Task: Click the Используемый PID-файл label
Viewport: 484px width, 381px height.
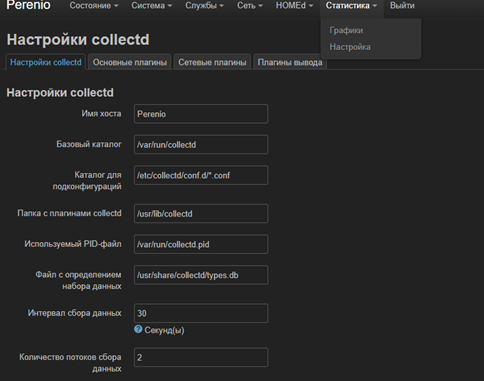Action: click(x=73, y=244)
